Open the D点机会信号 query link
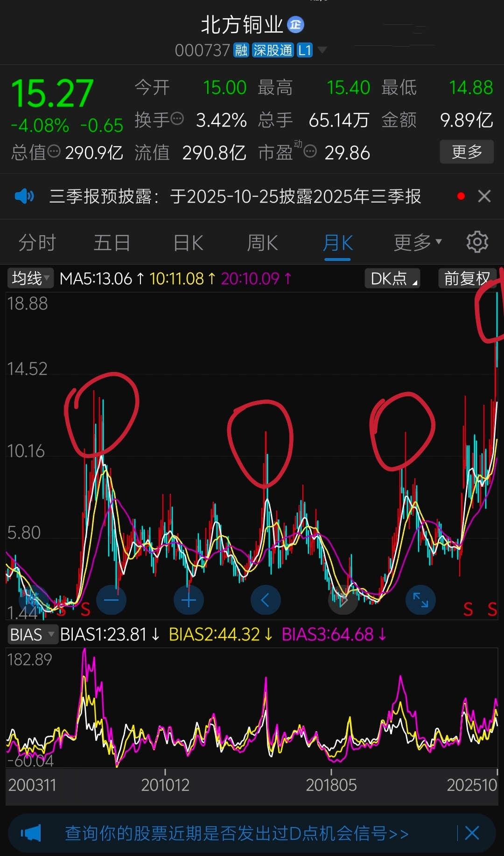The image size is (504, 856). tap(237, 833)
